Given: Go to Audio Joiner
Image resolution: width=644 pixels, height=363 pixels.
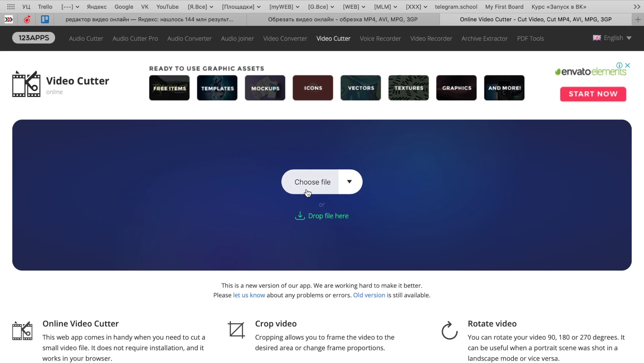Looking at the screenshot, I should coord(237,38).
